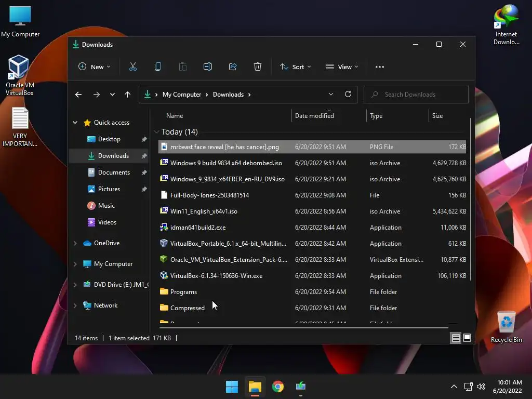Collapse the Today (14) group
This screenshot has height=399, width=532.
coord(156,131)
